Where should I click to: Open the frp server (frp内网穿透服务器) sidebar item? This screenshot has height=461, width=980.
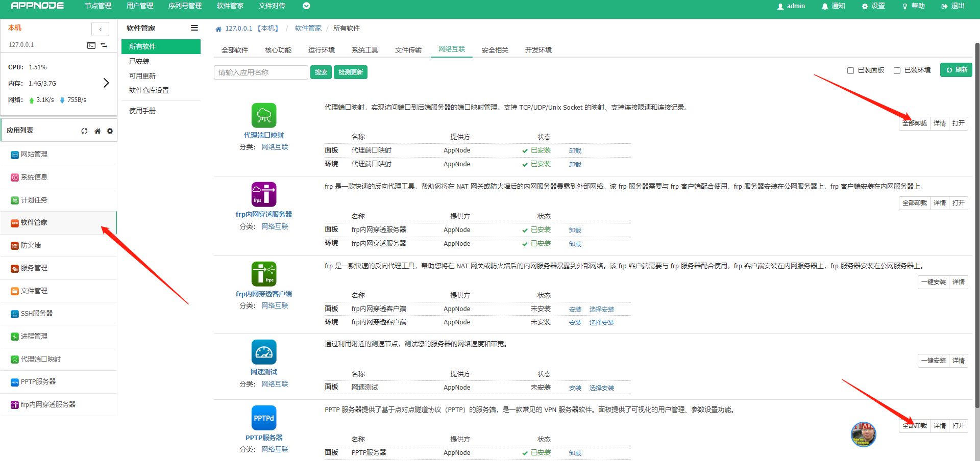[x=59, y=404]
